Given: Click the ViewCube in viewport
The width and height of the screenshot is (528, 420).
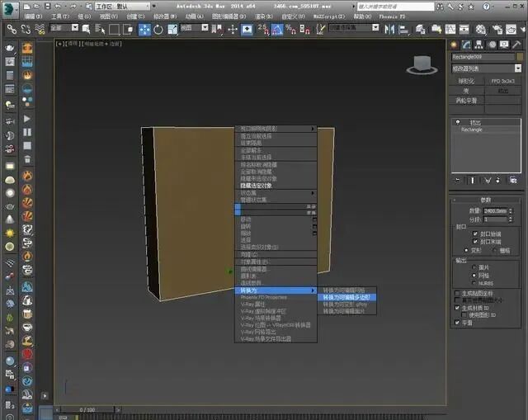Looking at the screenshot, I should 422,65.
